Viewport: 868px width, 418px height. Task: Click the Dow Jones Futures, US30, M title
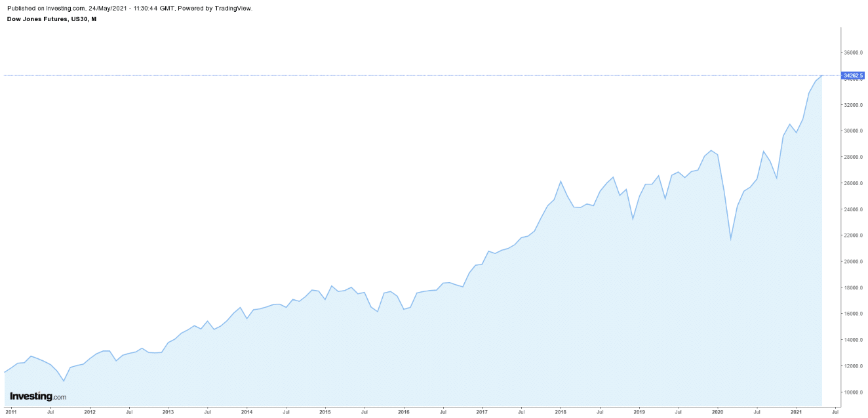(52, 19)
